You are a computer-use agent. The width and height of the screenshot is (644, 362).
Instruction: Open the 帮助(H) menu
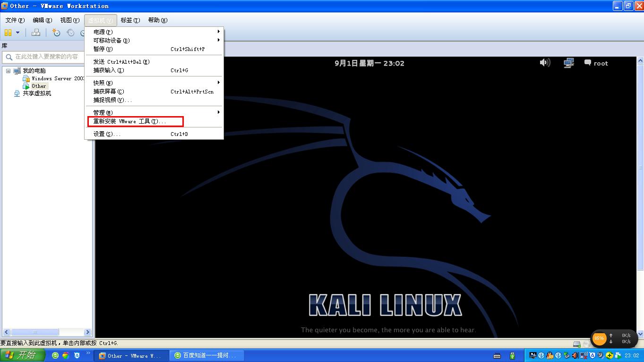click(157, 20)
